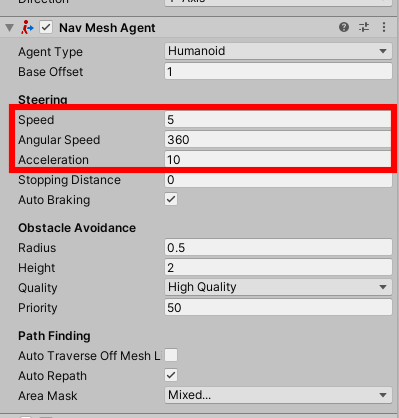Open the Quality dropdown set to High Quality
This screenshot has width=399, height=418.
(x=278, y=287)
